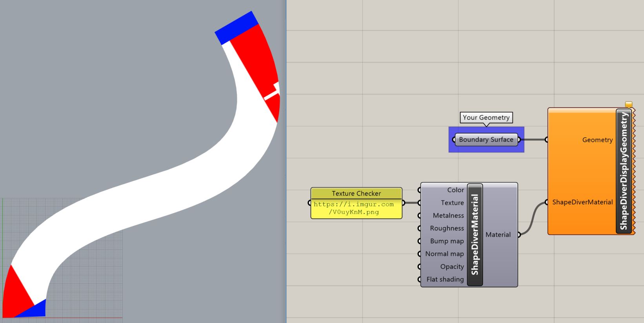Click the Flat shading input
The width and height of the screenshot is (644, 323).
coord(445,279)
